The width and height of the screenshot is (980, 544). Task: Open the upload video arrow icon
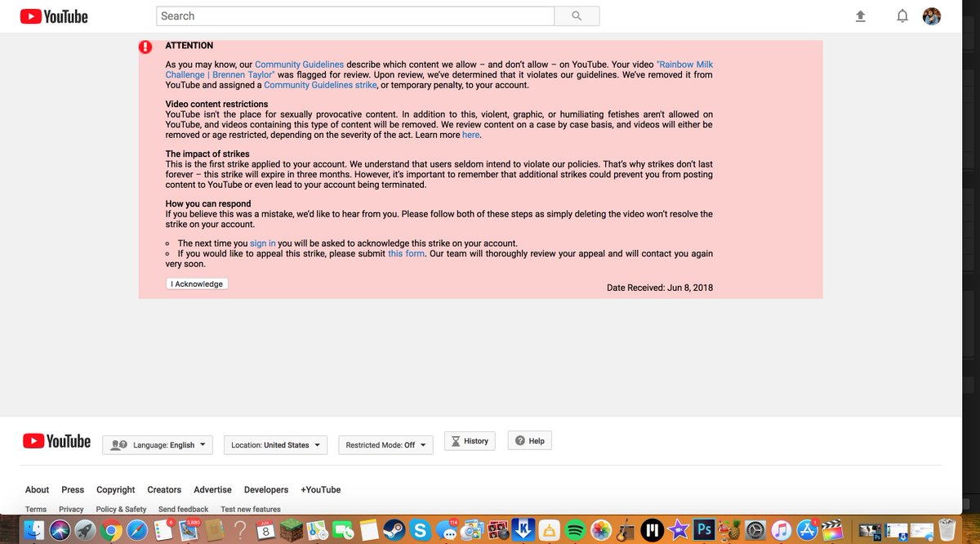coord(860,16)
